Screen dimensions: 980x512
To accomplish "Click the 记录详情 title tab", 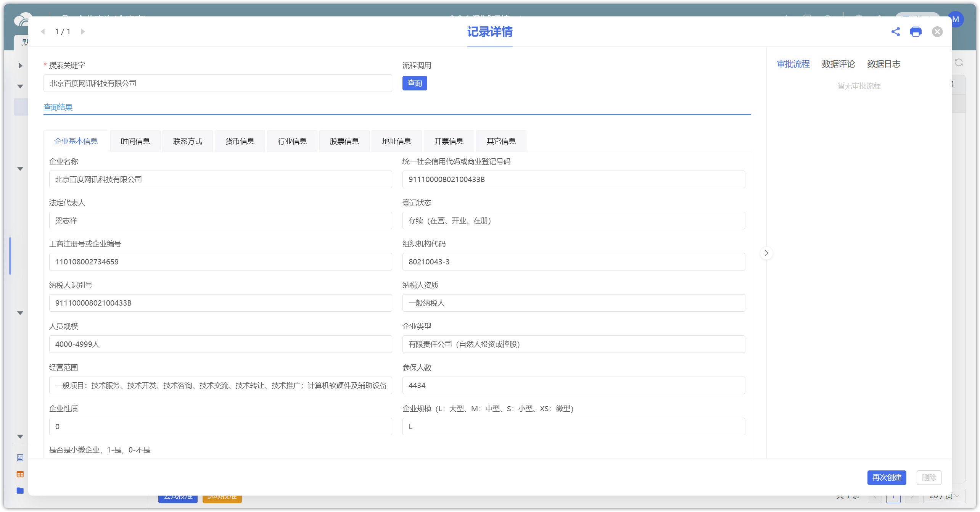I will [x=490, y=32].
